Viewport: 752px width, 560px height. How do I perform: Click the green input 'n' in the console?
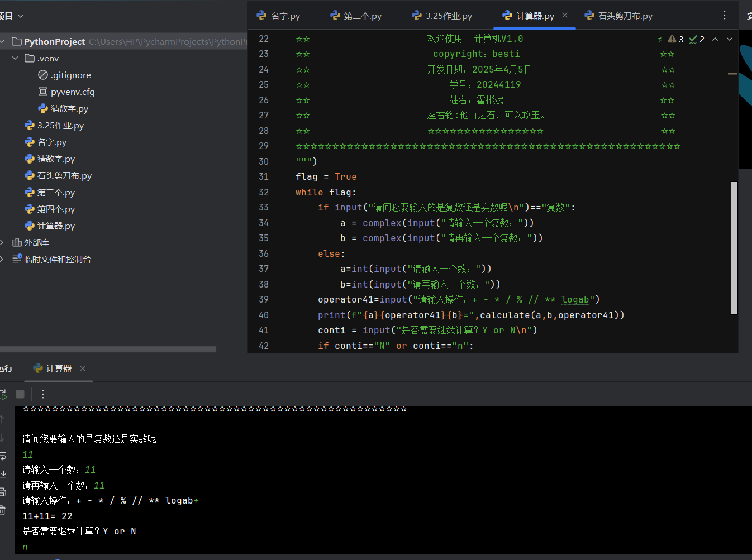point(25,547)
